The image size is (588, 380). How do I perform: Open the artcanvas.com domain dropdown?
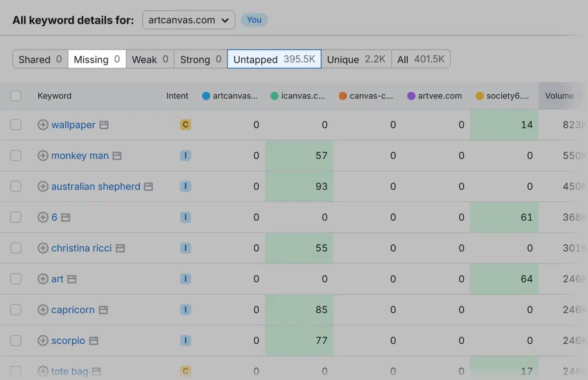click(188, 20)
